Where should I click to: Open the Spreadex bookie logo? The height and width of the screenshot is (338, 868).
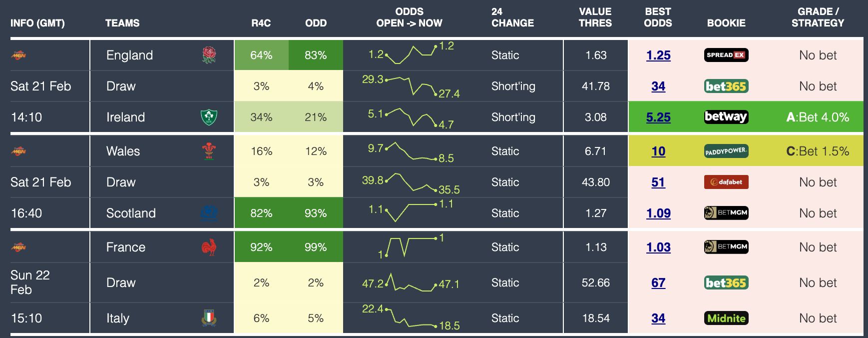pyautogui.click(x=726, y=55)
